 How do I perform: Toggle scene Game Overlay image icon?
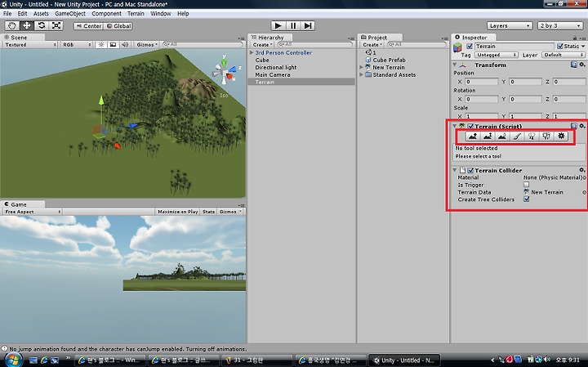pyautogui.click(x=113, y=45)
